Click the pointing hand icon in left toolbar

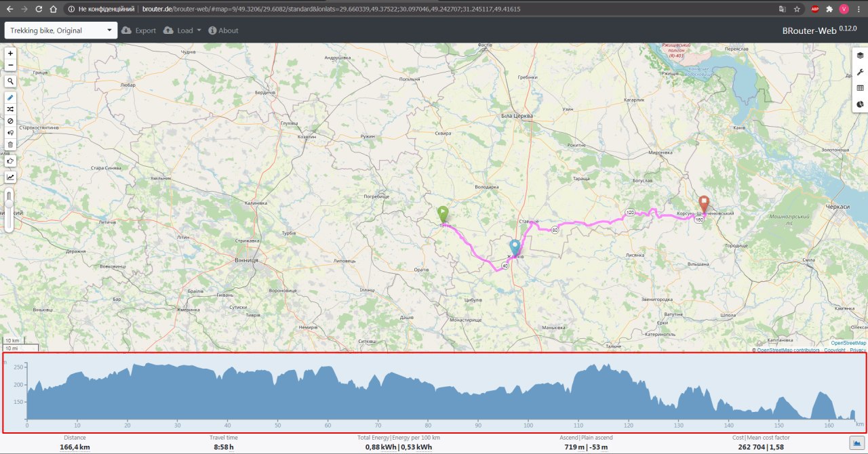(10, 161)
